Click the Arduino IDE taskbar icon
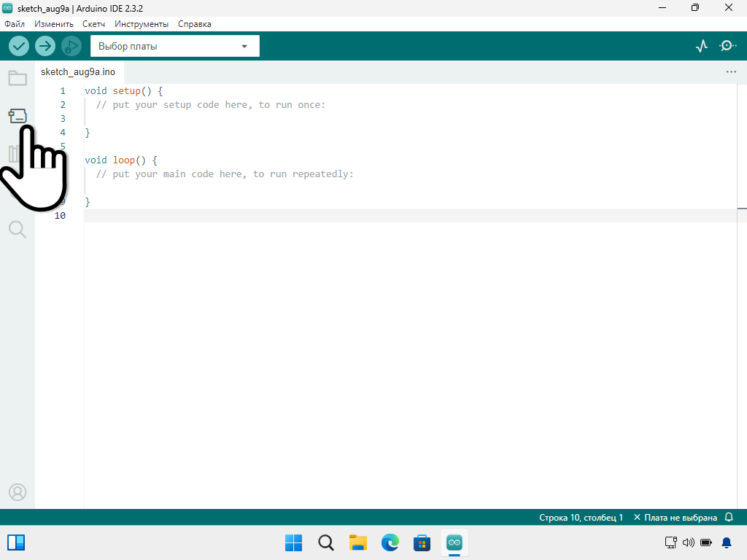Image resolution: width=747 pixels, height=560 pixels. tap(454, 542)
